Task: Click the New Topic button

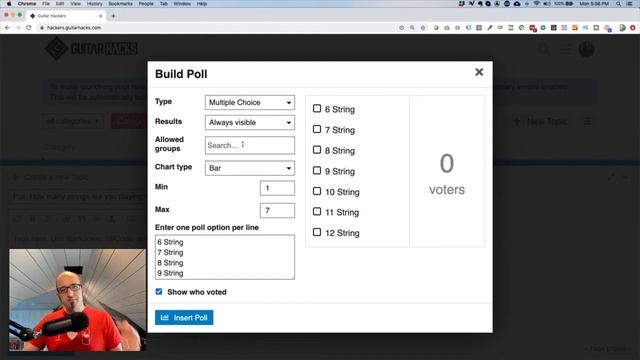Action: 540,121
